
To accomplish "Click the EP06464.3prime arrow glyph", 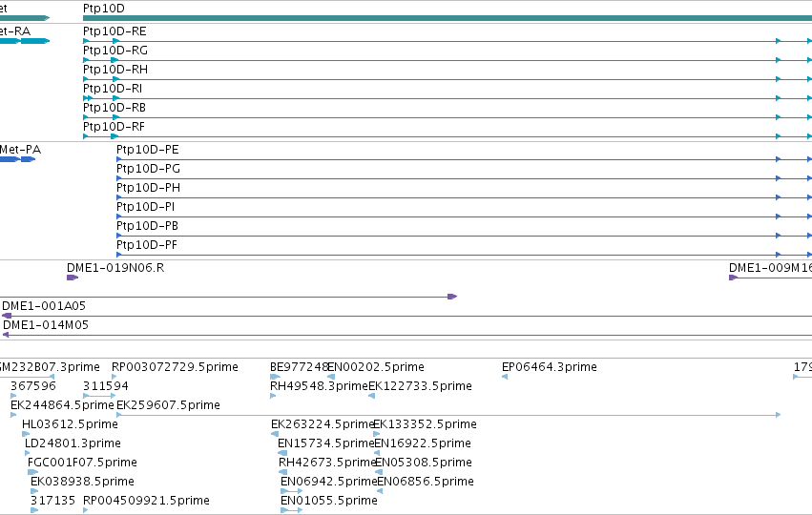I will tap(505, 377).
